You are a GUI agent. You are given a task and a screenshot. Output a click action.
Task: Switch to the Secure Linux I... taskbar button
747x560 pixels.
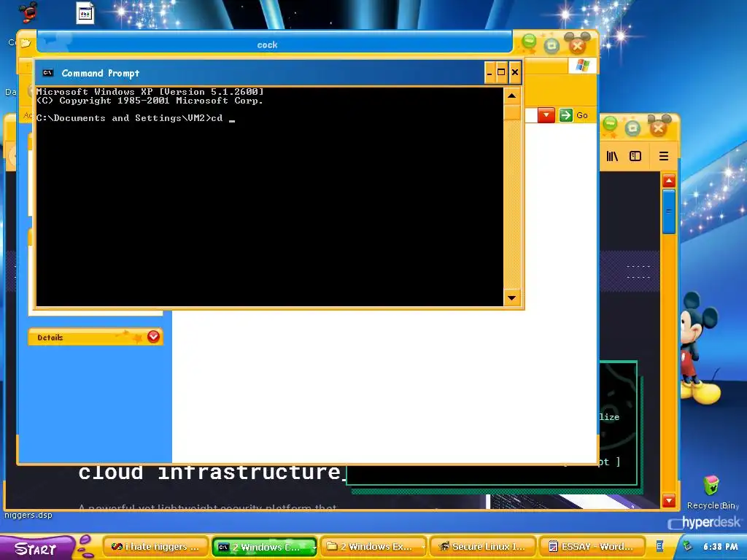pyautogui.click(x=483, y=547)
